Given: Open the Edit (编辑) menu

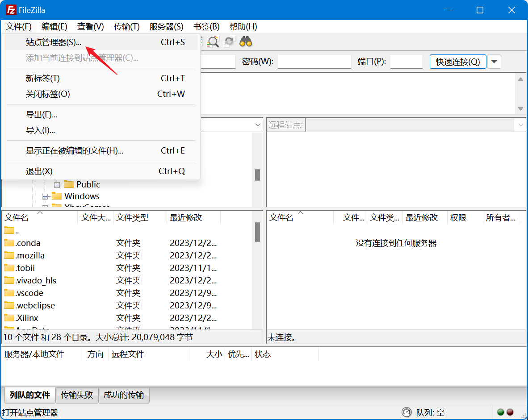Looking at the screenshot, I should tap(54, 27).
